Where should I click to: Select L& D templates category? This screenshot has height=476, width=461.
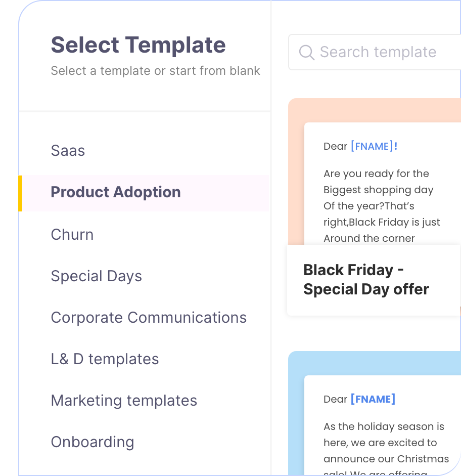click(x=105, y=359)
